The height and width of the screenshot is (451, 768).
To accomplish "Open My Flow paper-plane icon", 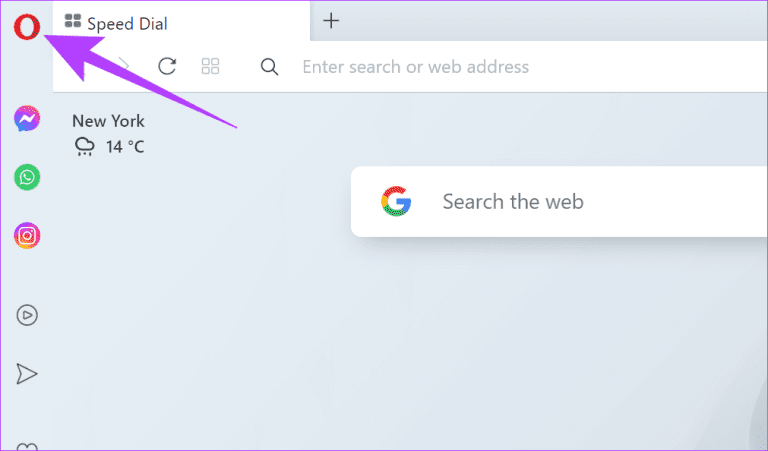I will pos(27,374).
